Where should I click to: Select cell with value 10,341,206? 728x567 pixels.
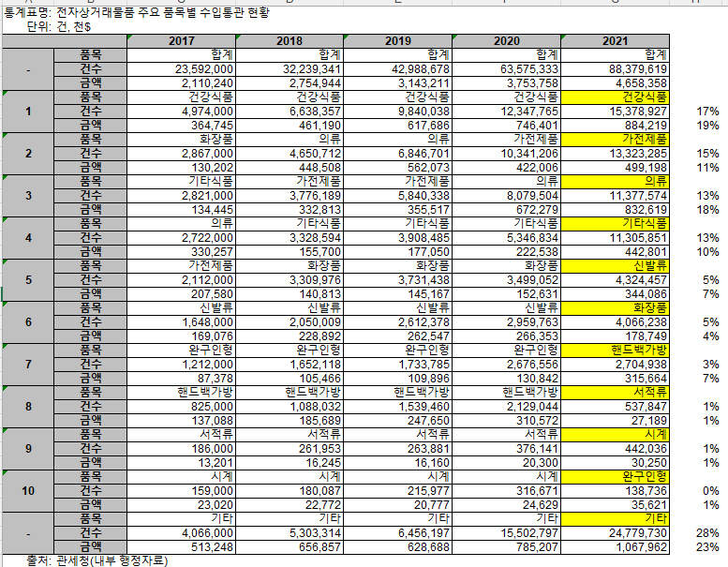point(507,154)
